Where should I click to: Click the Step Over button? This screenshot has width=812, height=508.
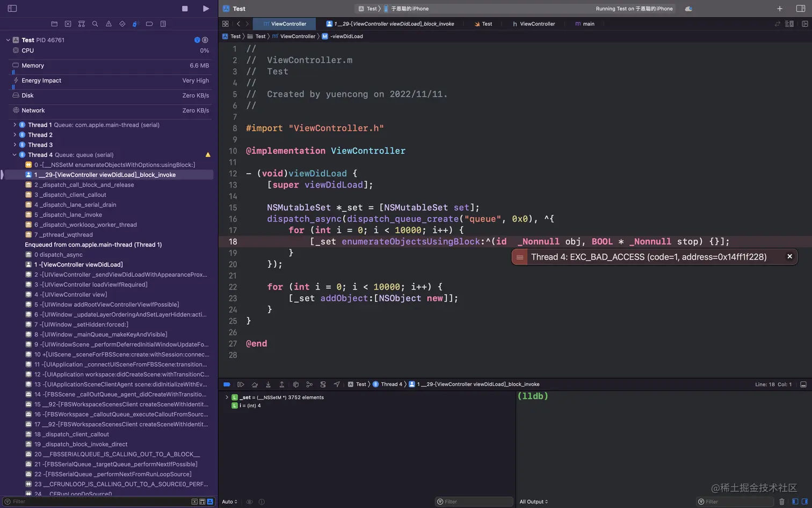click(x=255, y=384)
